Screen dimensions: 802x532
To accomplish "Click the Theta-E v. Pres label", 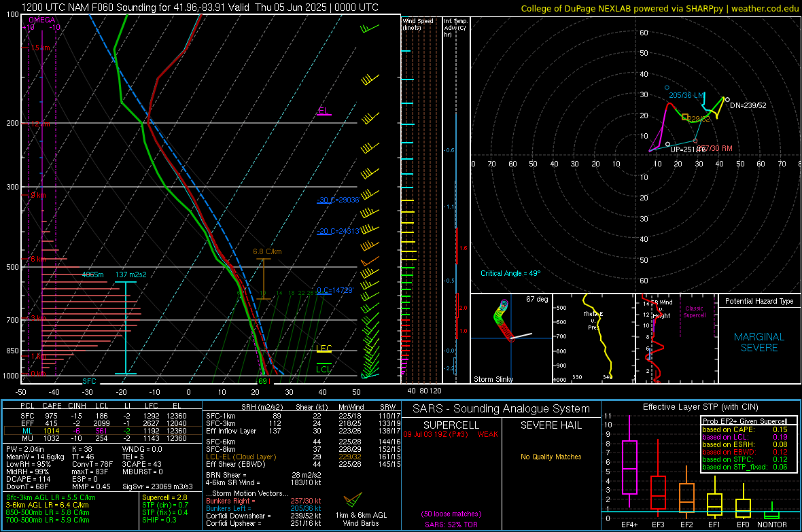I will coord(593,321).
